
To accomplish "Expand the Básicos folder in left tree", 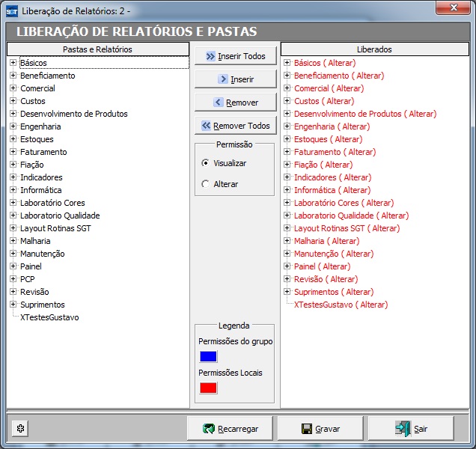I will [x=13, y=63].
